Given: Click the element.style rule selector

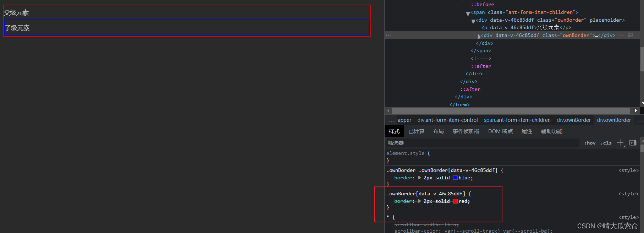Looking at the screenshot, I should (405, 153).
